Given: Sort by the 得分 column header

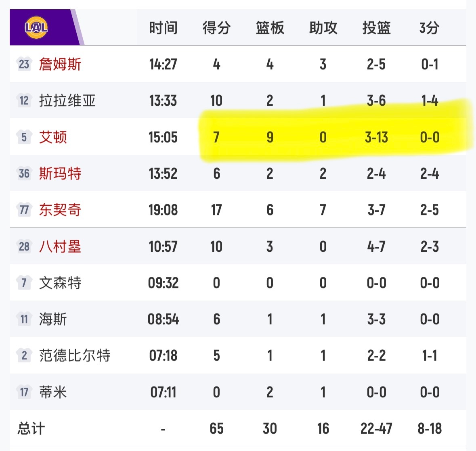Looking at the screenshot, I should pyautogui.click(x=217, y=28).
